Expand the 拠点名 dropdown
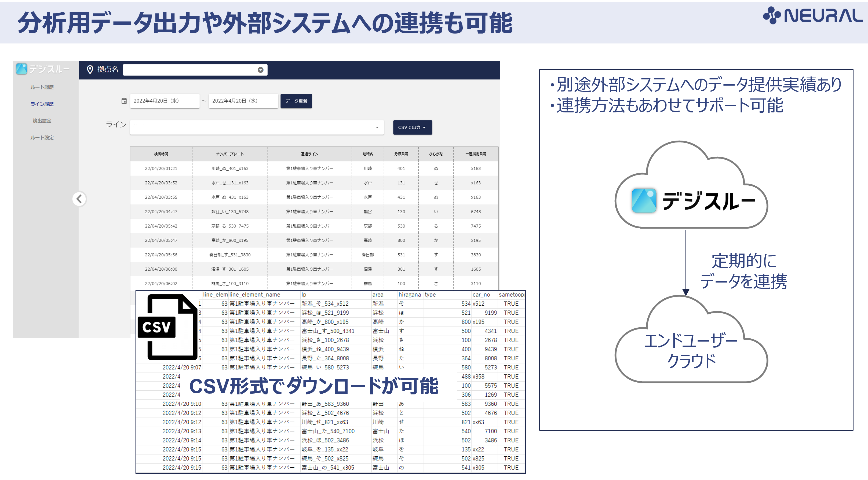 click(195, 70)
